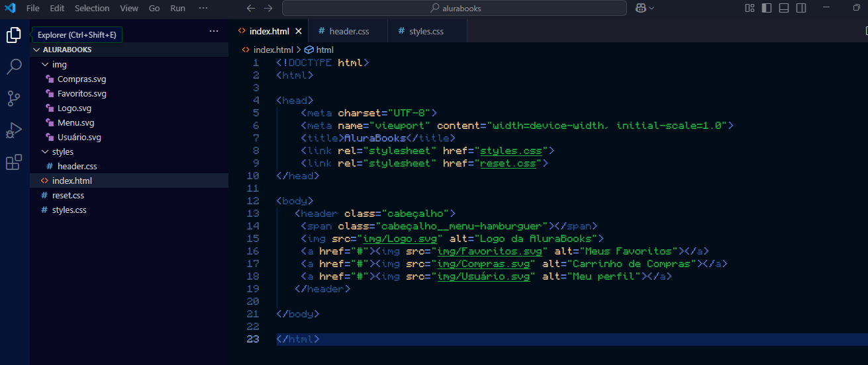Toggle the bottom panel
Screen dimensions: 868x365
click(784, 8)
